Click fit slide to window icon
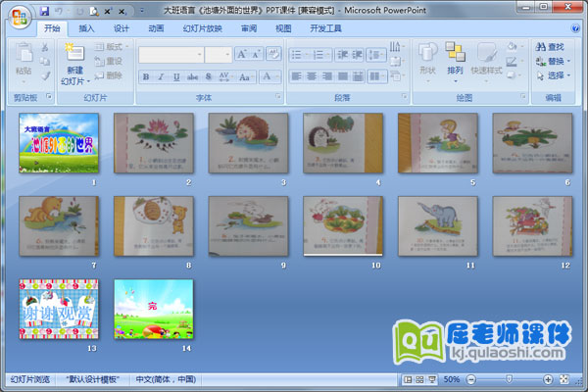The width and height of the screenshot is (588, 392). 563,379
